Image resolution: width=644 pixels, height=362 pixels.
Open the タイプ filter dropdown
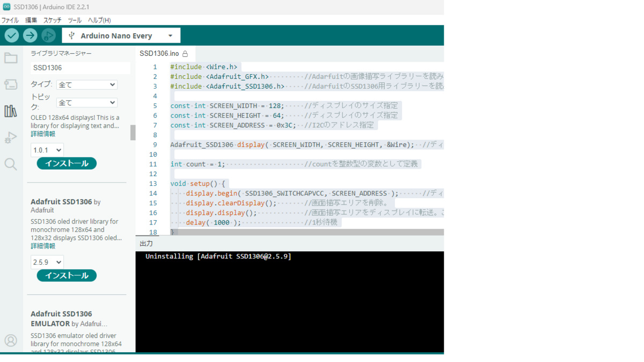point(87,84)
